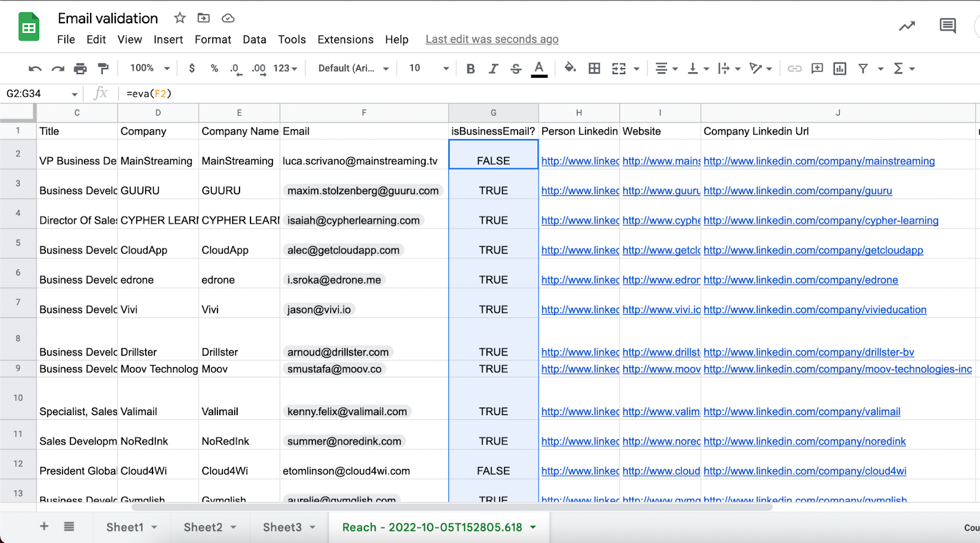The height and width of the screenshot is (543, 980).
Task: Open the zoom 100% dropdown
Action: [x=149, y=68]
